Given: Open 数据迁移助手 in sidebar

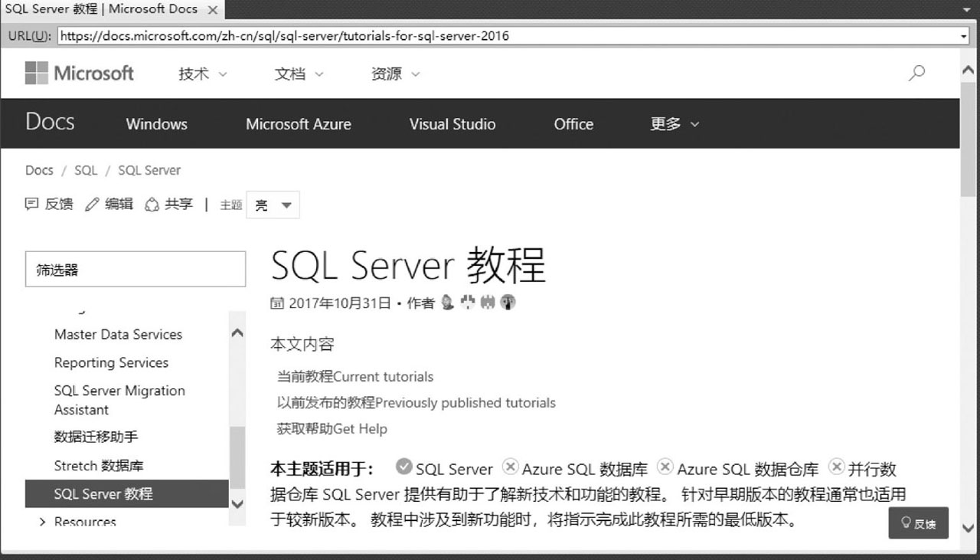Looking at the screenshot, I should tap(96, 437).
